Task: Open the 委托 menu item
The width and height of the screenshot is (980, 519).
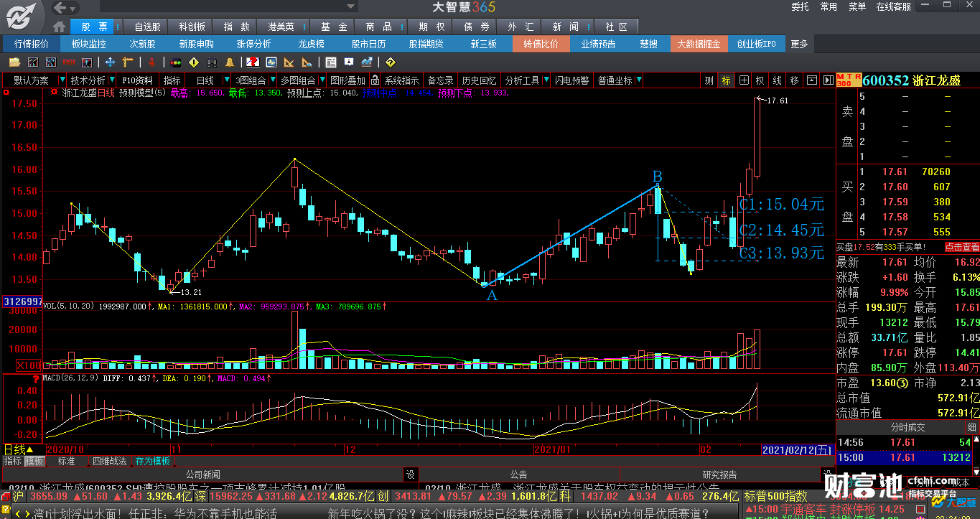Action: coord(801,6)
